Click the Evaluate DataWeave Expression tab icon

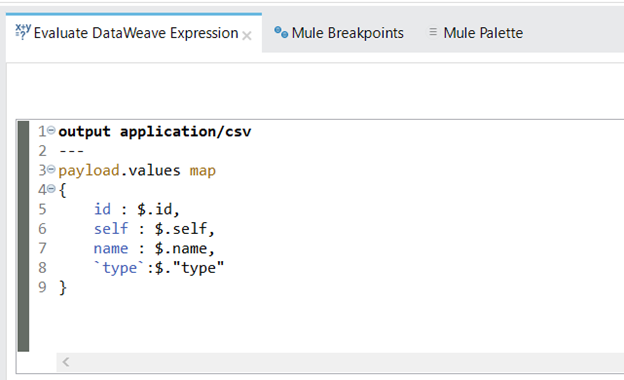pos(23,32)
